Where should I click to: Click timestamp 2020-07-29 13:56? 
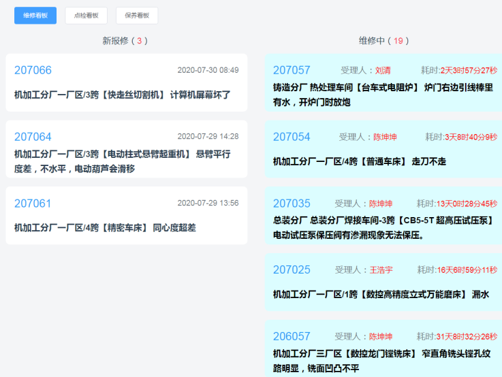coord(208,203)
